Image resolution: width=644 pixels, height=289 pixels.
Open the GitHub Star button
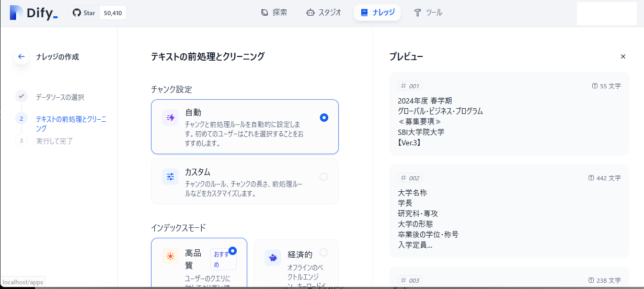click(84, 13)
